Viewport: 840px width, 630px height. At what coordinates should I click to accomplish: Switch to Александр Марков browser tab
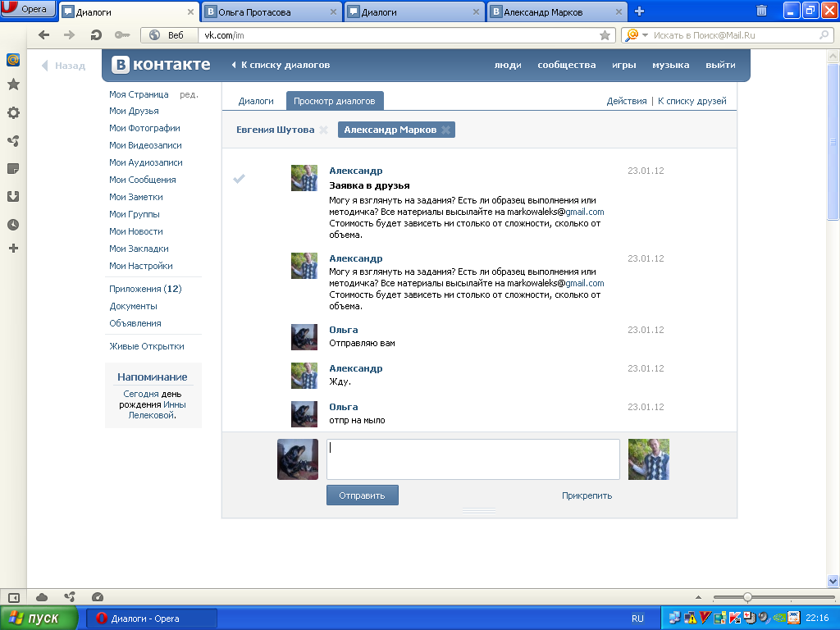pyautogui.click(x=557, y=11)
